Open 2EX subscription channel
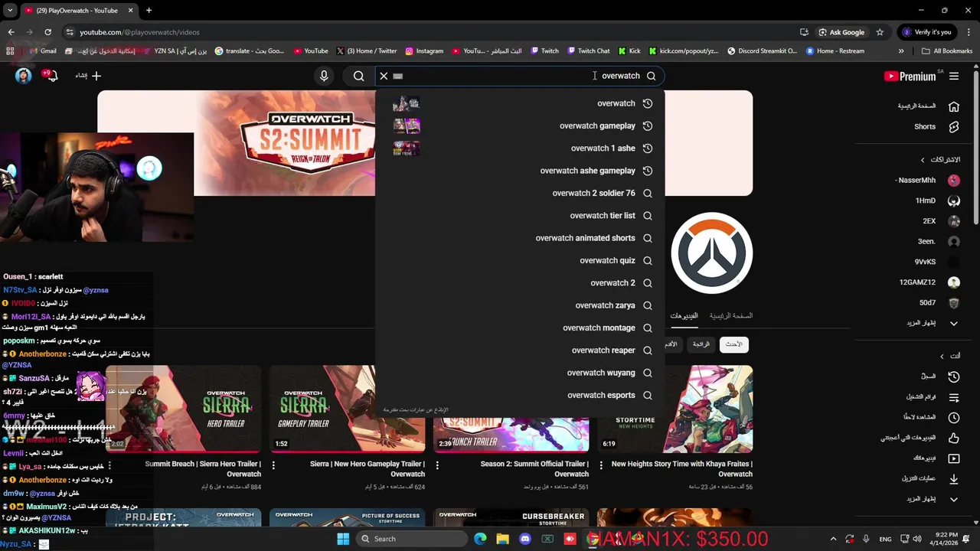 (x=941, y=221)
